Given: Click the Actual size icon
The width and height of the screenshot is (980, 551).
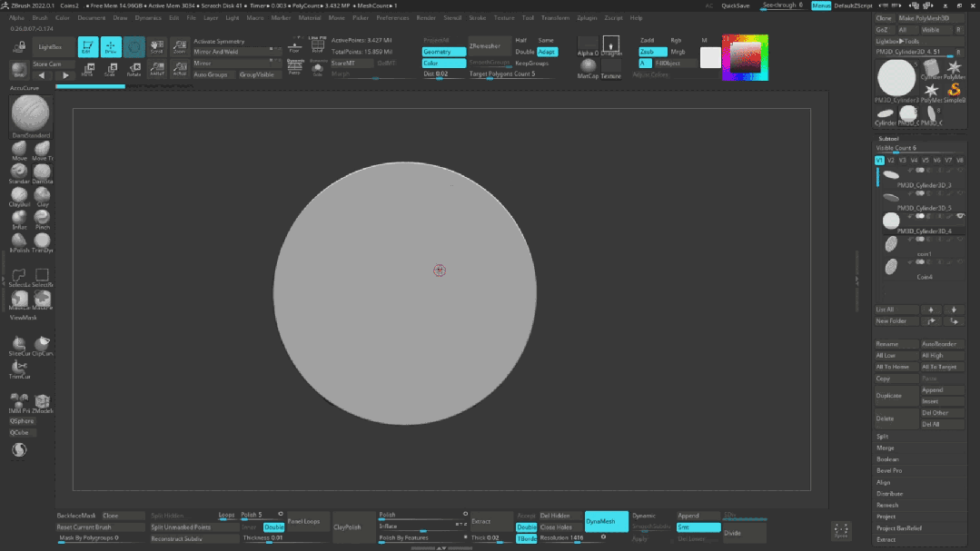Looking at the screenshot, I should (179, 69).
